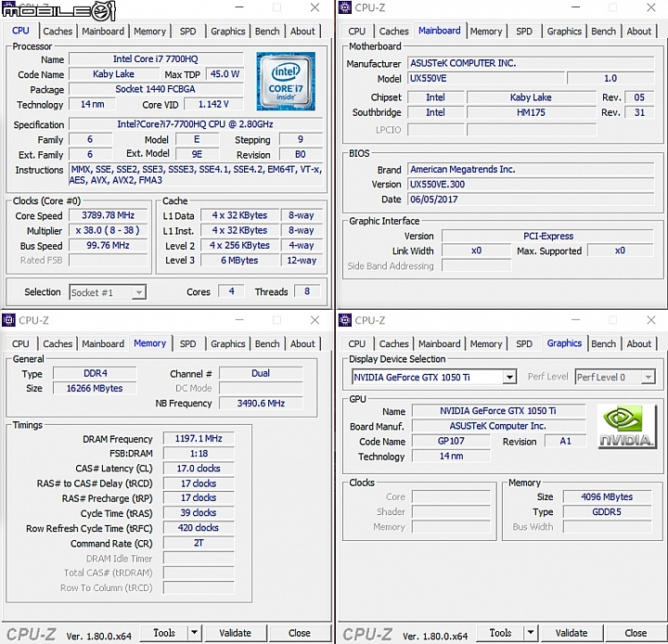Open the NVIDIA GeForce GTX 1050 Ti device dropdown

[509, 377]
